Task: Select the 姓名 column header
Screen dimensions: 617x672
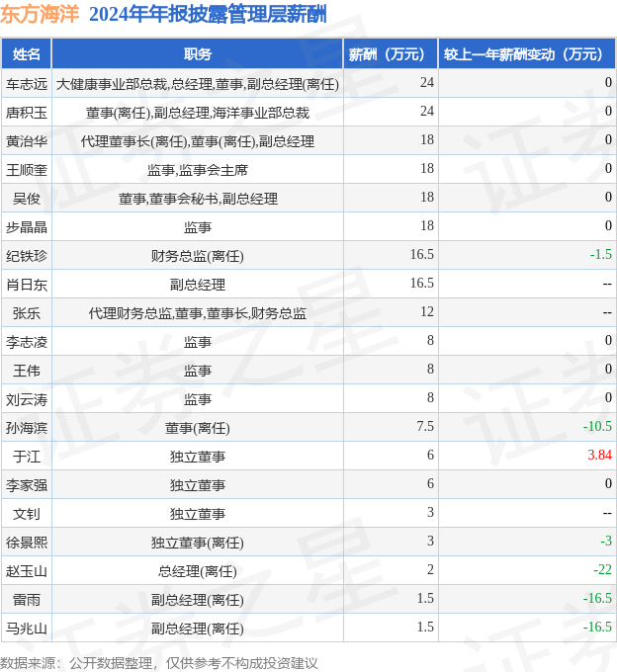Action: coord(26,54)
